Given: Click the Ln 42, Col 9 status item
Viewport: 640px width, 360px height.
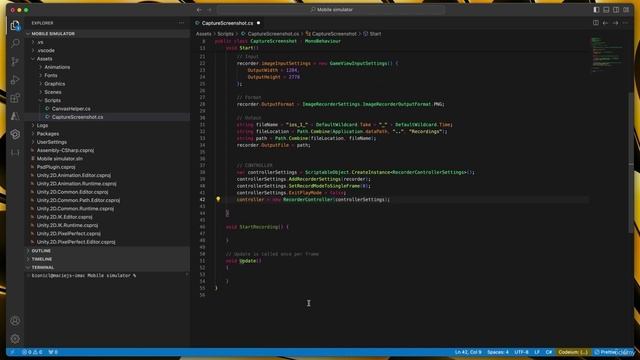Looking at the screenshot, I should point(468,352).
